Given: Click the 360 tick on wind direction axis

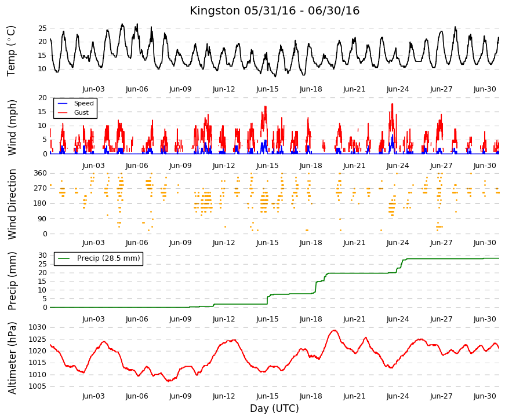Looking at the screenshot, I should pyautogui.click(x=40, y=173).
